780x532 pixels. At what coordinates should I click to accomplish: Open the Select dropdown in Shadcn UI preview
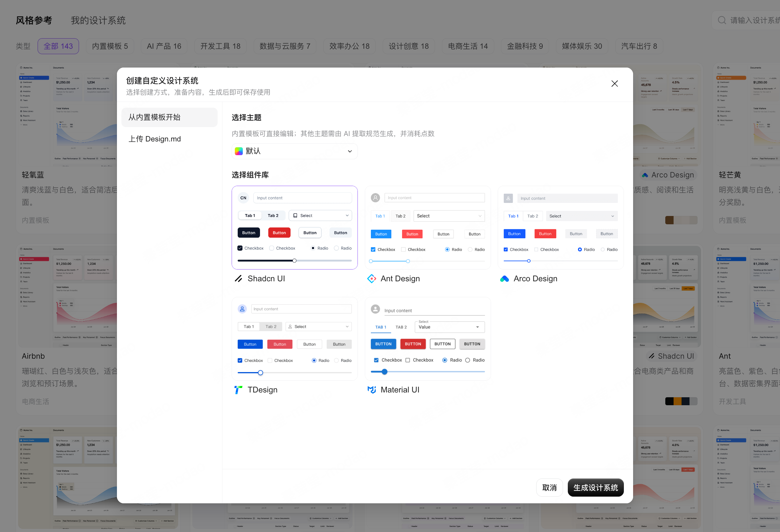320,215
